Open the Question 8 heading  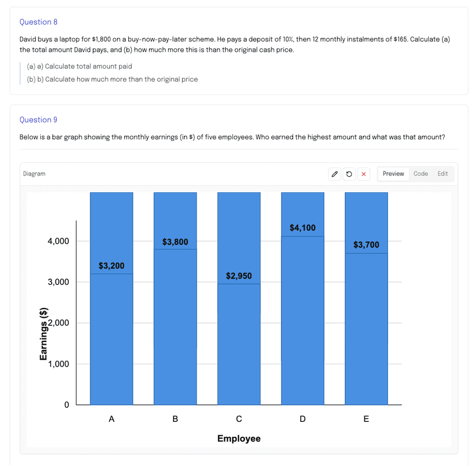click(39, 21)
